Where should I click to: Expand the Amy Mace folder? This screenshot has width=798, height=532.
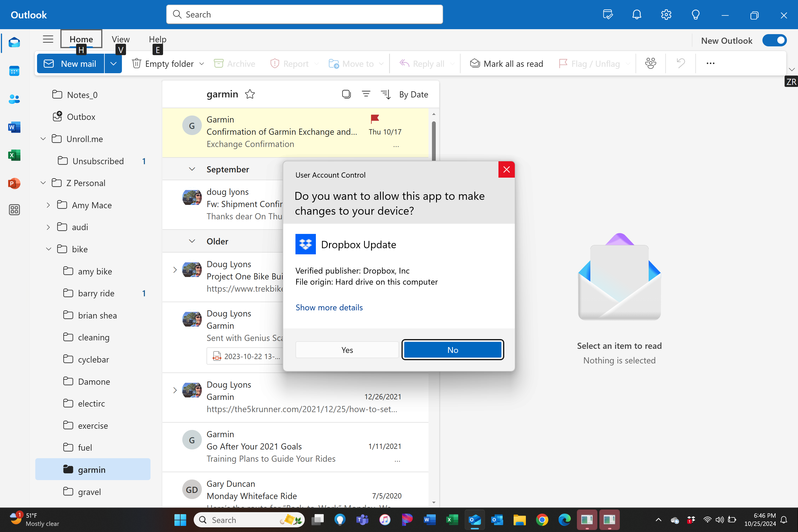pyautogui.click(x=48, y=205)
